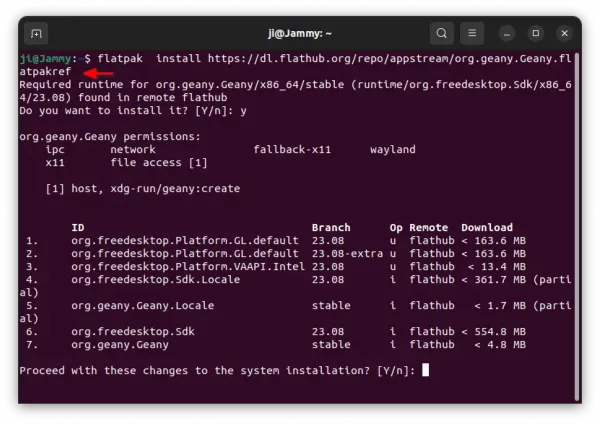Minimize the terminal window
The image size is (600, 424).
click(x=507, y=34)
